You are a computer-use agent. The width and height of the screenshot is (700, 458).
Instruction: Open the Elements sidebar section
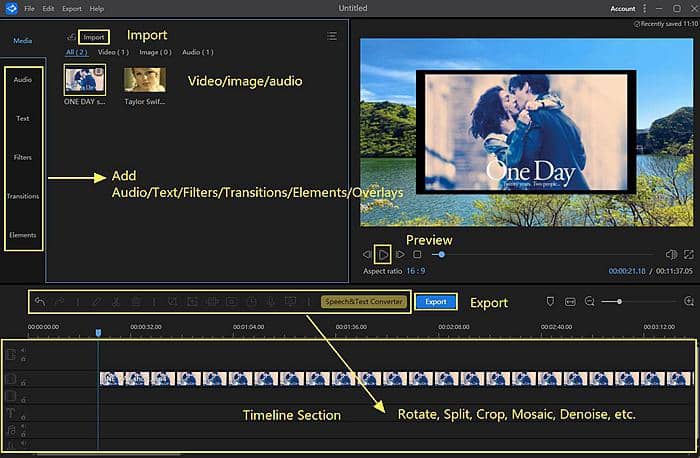(x=23, y=235)
